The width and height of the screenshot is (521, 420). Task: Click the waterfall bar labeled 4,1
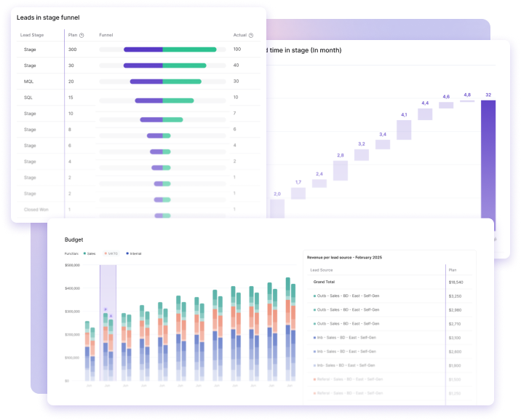click(x=404, y=130)
